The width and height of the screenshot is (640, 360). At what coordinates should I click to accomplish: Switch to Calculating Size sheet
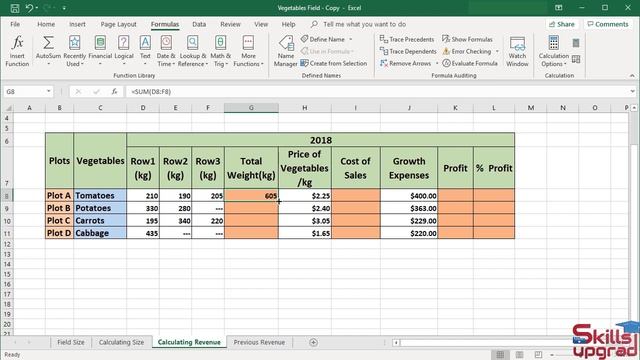pyautogui.click(x=121, y=342)
